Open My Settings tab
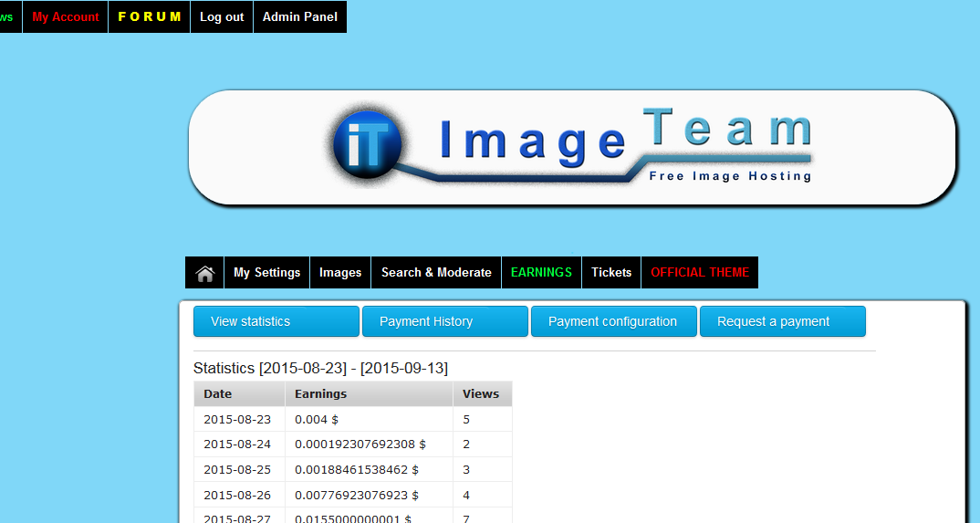The image size is (980, 523). pyautogui.click(x=266, y=273)
